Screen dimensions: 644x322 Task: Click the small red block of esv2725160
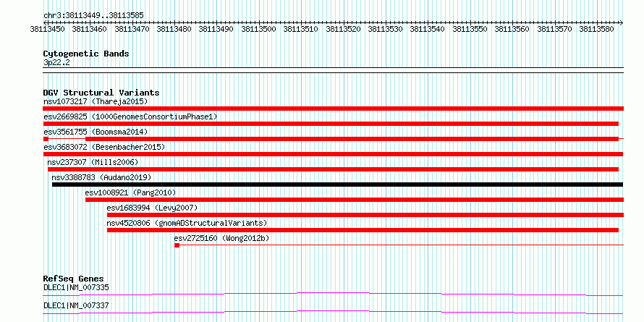(177, 245)
